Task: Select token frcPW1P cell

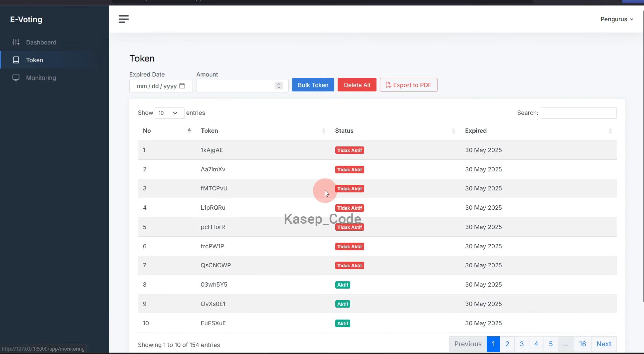Action: pos(212,246)
